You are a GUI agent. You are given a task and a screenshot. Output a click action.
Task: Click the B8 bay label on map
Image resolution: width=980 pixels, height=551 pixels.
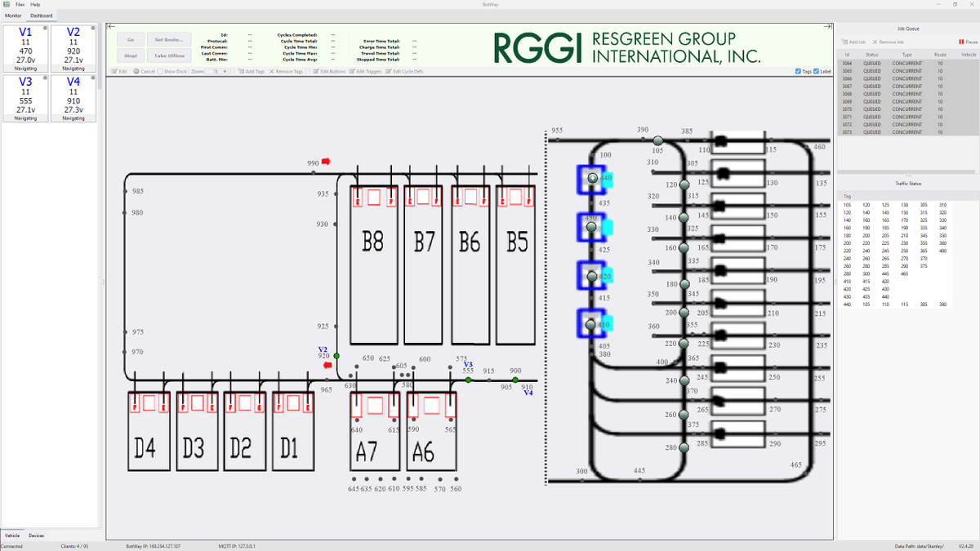click(x=372, y=242)
